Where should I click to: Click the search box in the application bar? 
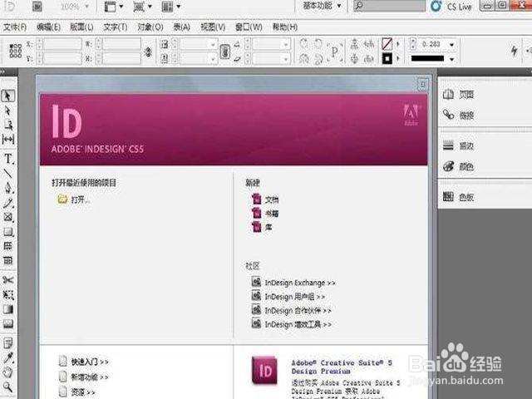389,6
